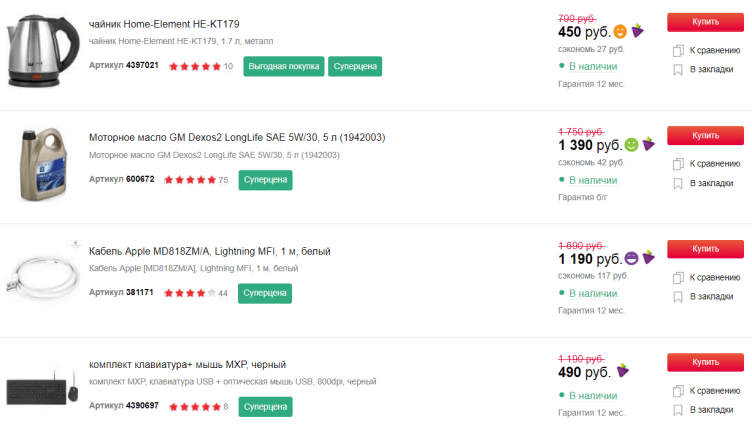Click the Гарантия б/г text
This screenshot has height=431, width=752.
[583, 197]
